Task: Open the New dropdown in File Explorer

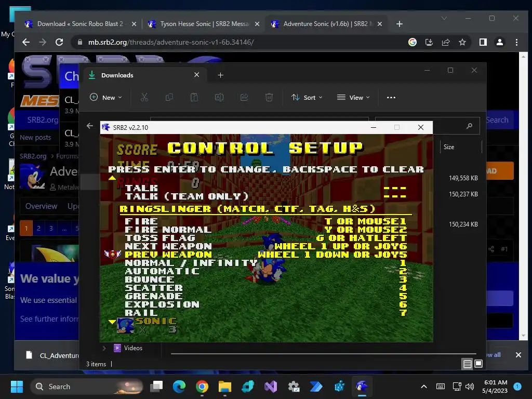Action: (x=106, y=97)
